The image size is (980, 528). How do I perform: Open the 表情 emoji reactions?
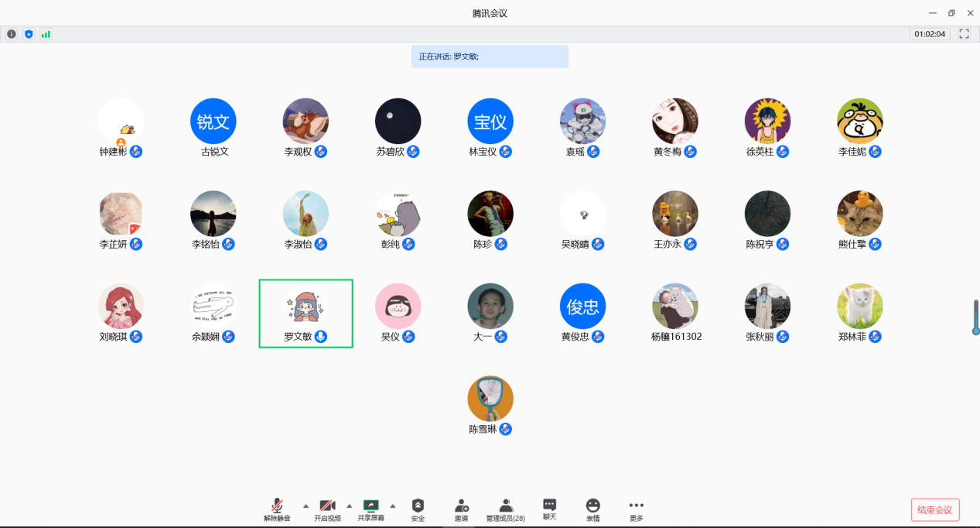(x=592, y=509)
